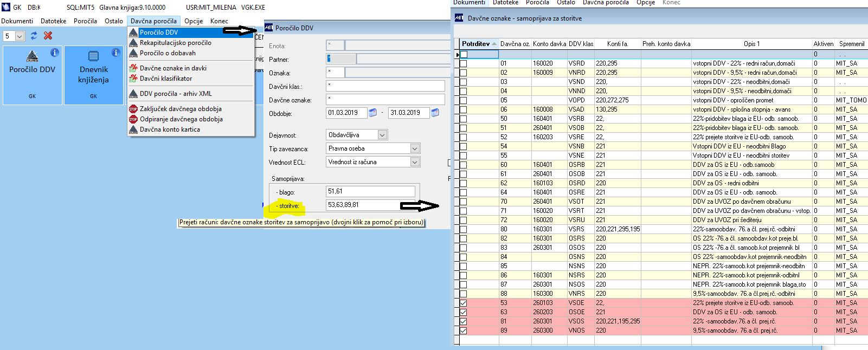Click the blue refresh arrows icon

pyautogui.click(x=34, y=36)
